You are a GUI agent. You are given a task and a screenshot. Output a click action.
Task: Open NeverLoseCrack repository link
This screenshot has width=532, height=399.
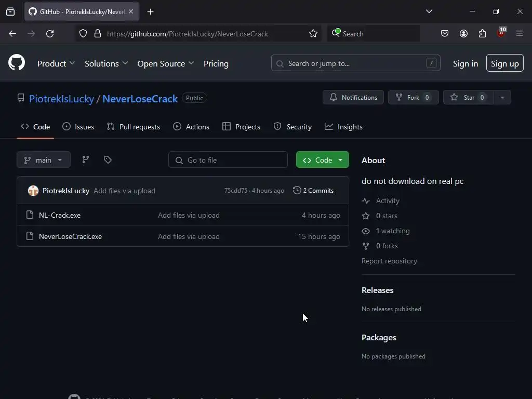[140, 99]
